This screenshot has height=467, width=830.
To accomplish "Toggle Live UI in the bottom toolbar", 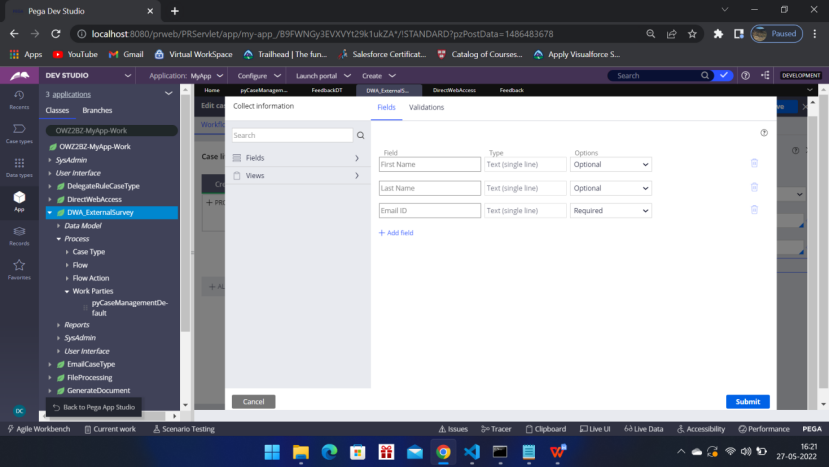I will (x=595, y=429).
